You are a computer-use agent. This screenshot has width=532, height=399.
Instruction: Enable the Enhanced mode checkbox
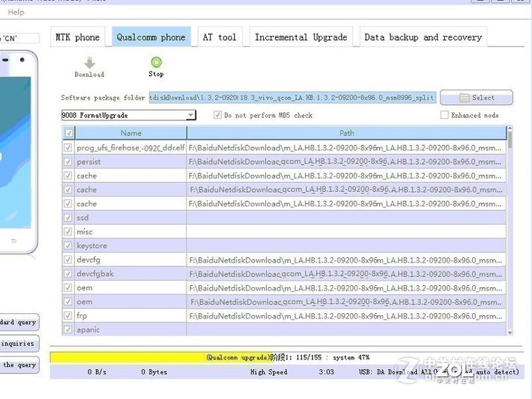[x=444, y=115]
